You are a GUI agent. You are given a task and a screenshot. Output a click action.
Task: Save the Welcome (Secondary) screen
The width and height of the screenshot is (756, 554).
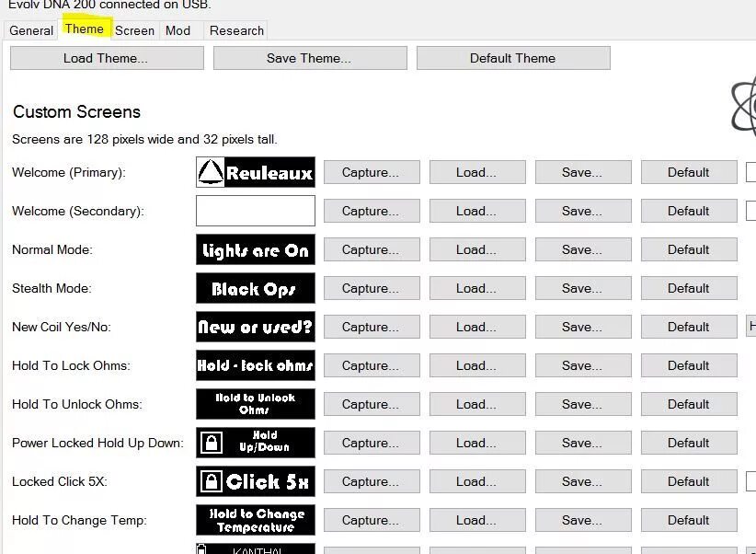pyautogui.click(x=583, y=211)
